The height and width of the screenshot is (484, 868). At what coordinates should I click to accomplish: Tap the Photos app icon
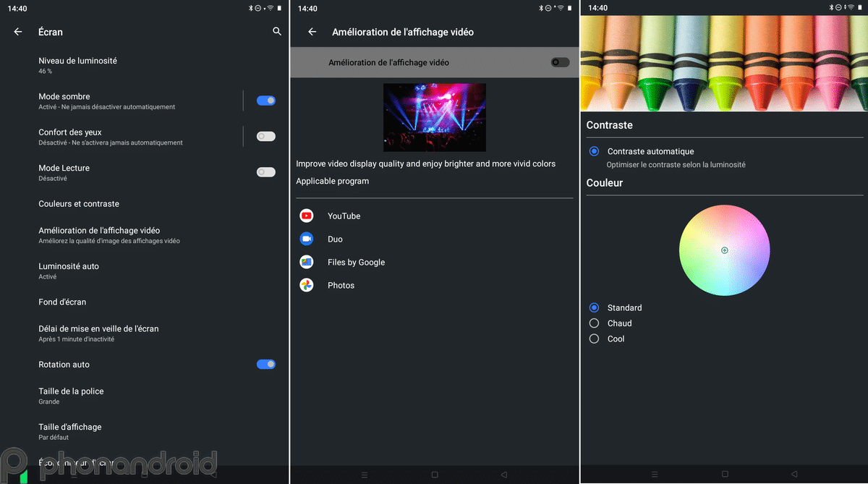[307, 285]
